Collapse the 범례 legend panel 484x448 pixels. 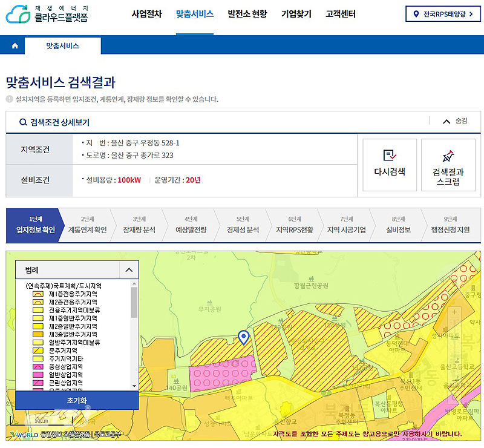[128, 270]
